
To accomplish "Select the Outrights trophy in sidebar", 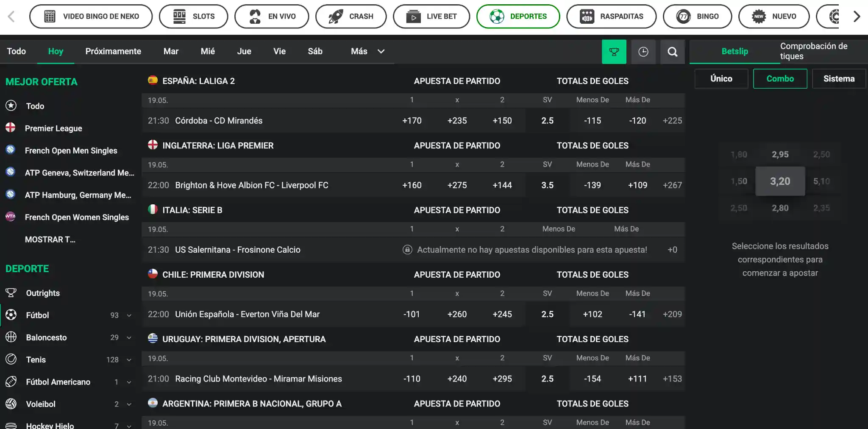I will 11,292.
